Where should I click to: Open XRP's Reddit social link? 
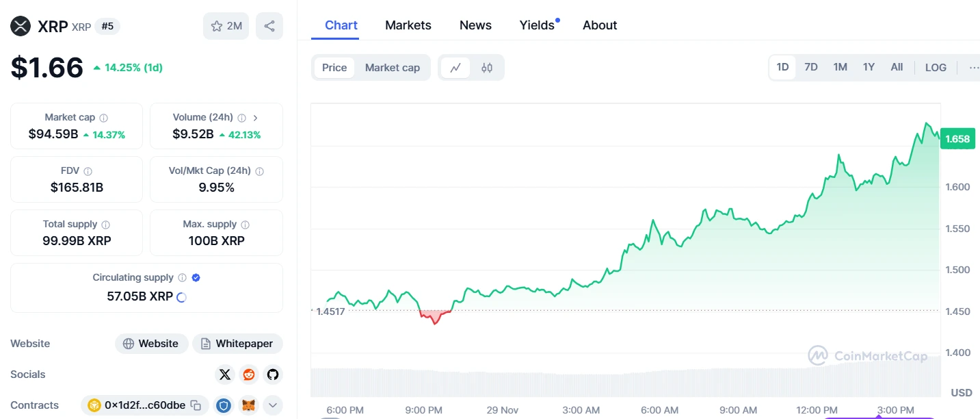tap(249, 374)
